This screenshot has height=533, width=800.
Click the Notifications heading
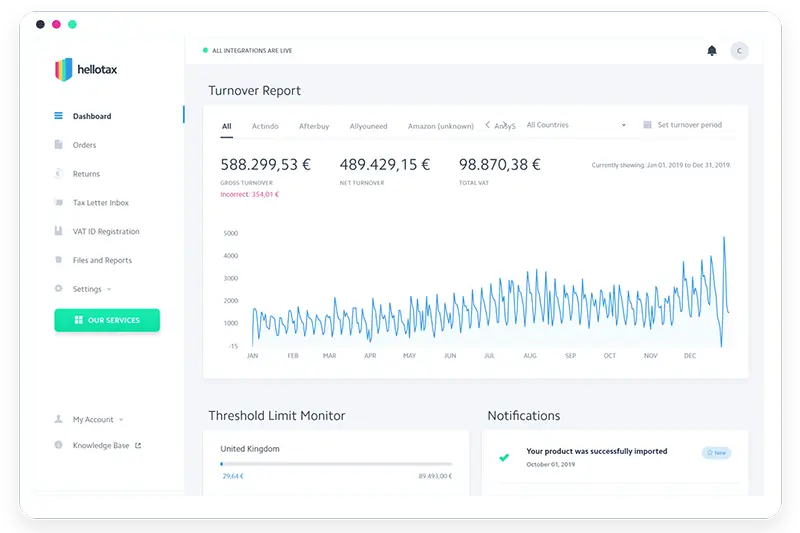523,416
